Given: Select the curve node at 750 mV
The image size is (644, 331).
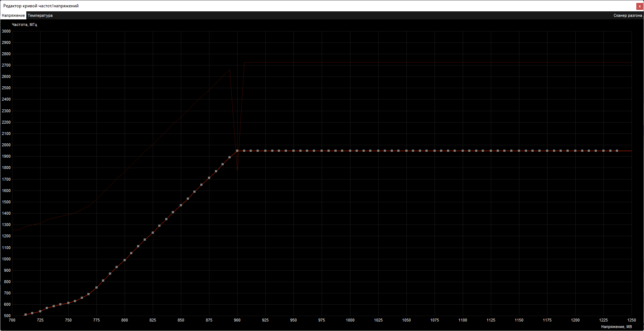Looking at the screenshot, I should [68, 303].
